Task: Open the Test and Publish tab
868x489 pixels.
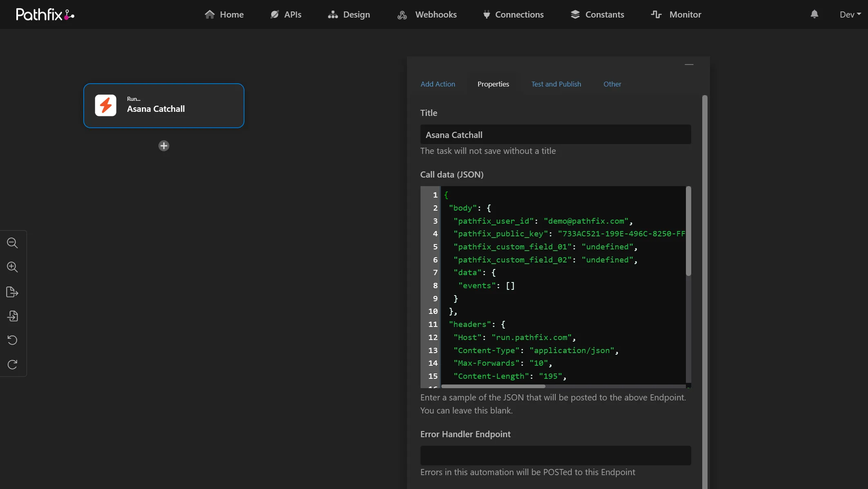Action: tap(556, 84)
